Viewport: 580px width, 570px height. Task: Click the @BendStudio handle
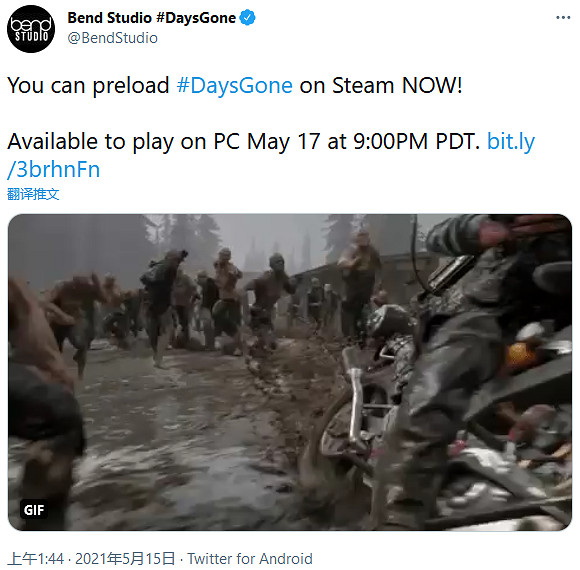tap(112, 38)
